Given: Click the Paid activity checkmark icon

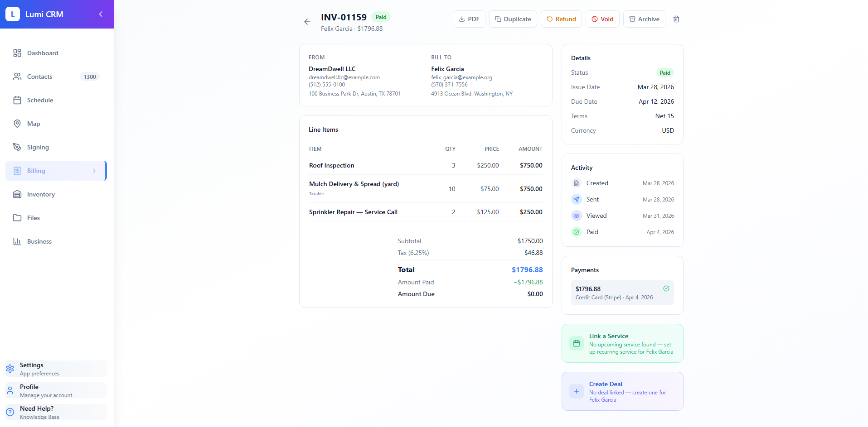Looking at the screenshot, I should pyautogui.click(x=576, y=232).
